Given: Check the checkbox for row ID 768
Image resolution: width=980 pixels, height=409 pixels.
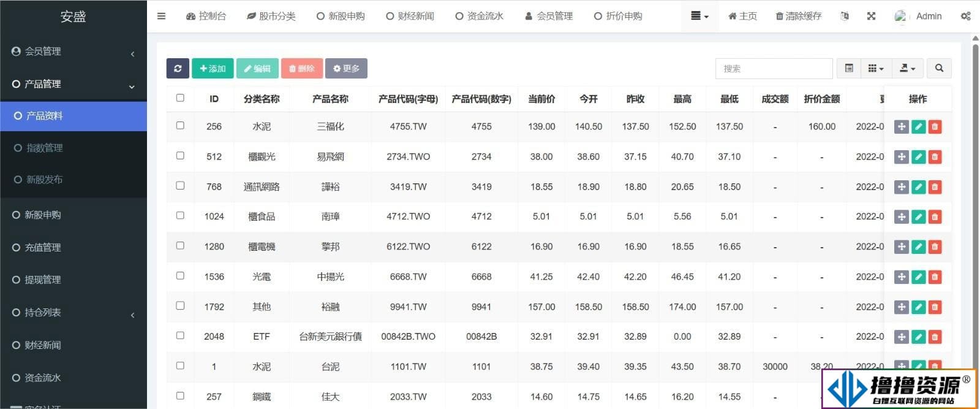Looking at the screenshot, I should pyautogui.click(x=180, y=185).
